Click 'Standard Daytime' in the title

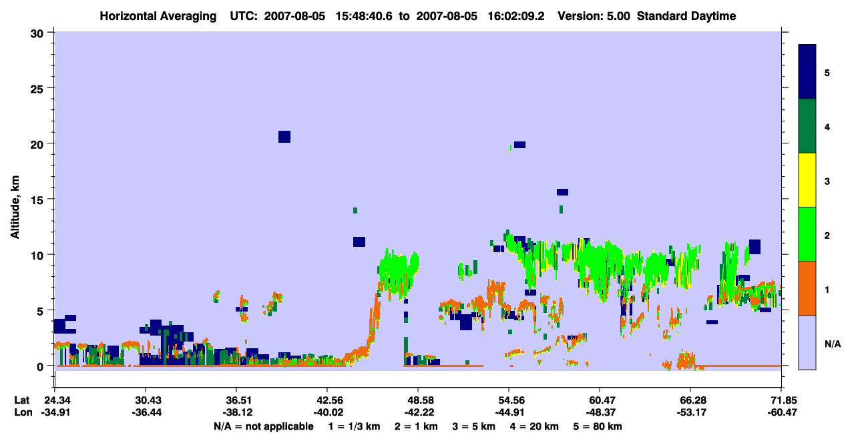[x=686, y=16]
